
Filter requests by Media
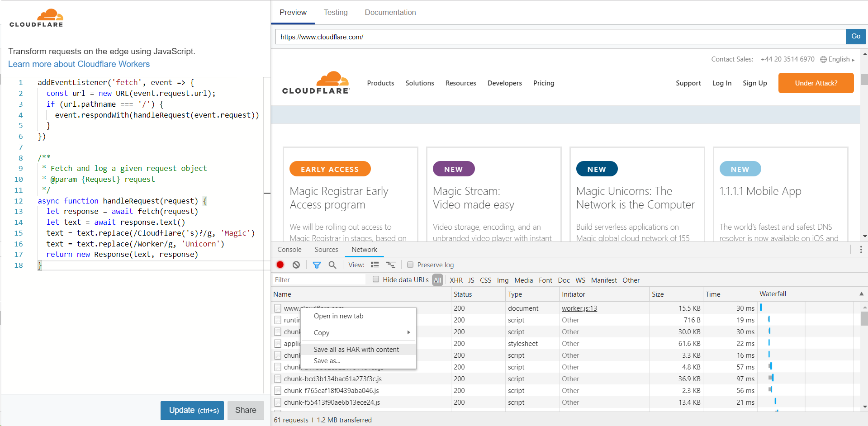524,280
